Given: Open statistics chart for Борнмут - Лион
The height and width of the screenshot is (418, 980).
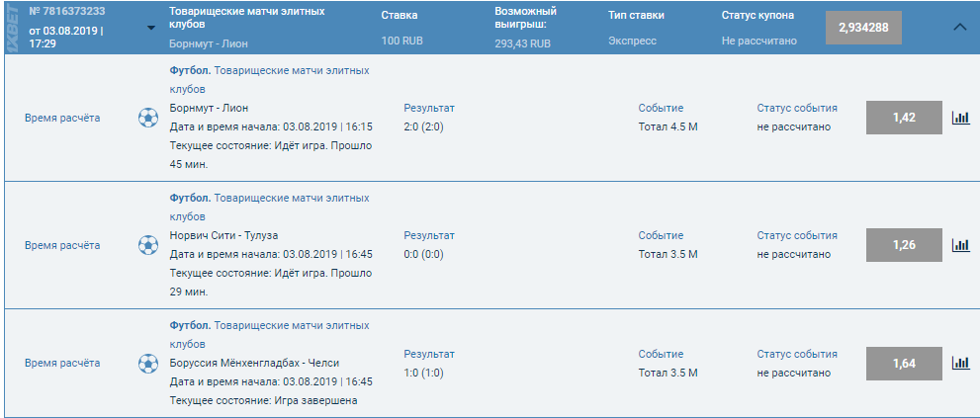Looking at the screenshot, I should click(x=960, y=118).
